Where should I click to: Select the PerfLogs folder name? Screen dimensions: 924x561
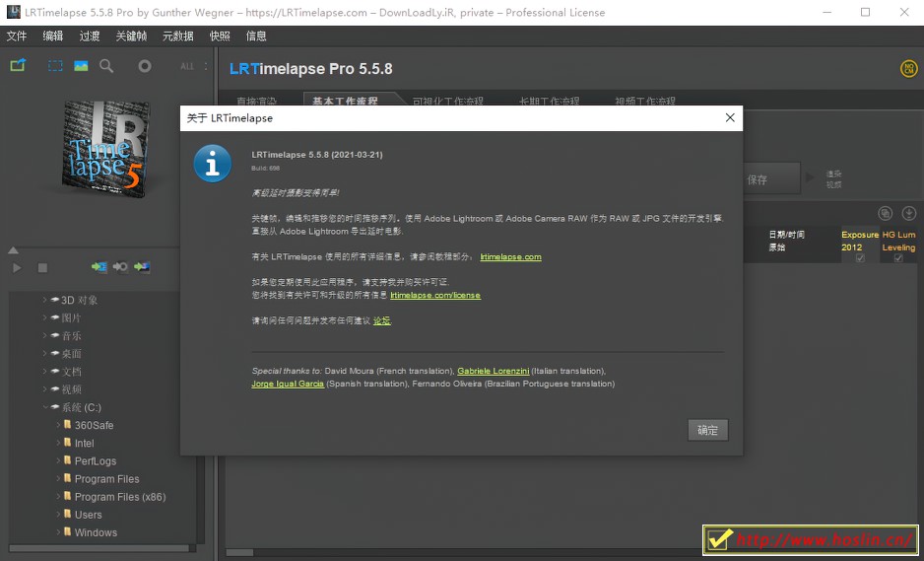tap(96, 460)
